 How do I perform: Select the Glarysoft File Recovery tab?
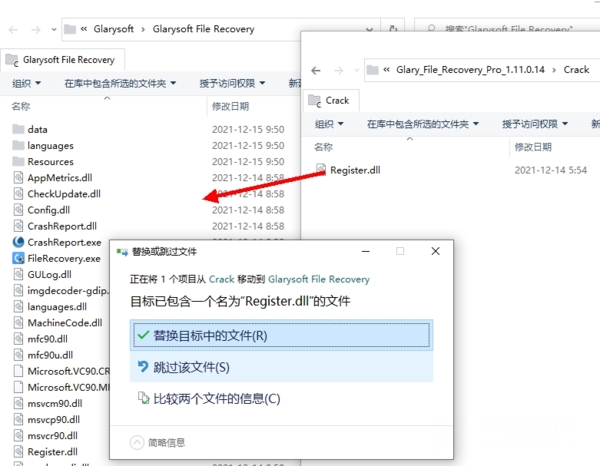point(63,60)
